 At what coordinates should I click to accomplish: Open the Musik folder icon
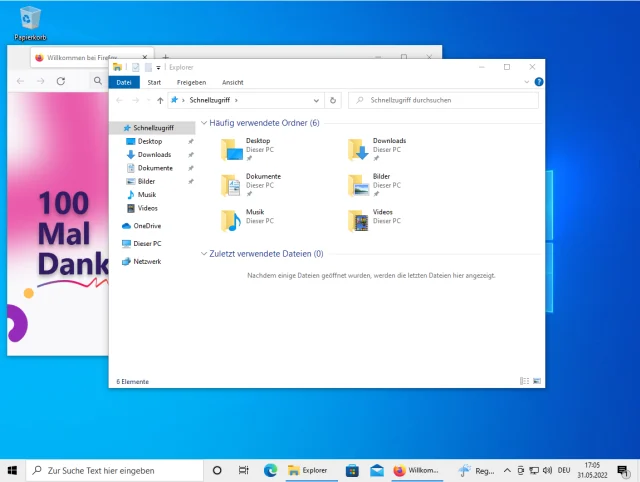(232, 220)
